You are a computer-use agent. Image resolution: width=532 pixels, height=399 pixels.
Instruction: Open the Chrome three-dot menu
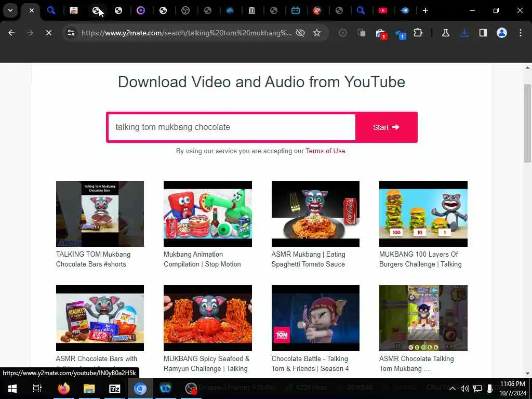pyautogui.click(x=521, y=33)
